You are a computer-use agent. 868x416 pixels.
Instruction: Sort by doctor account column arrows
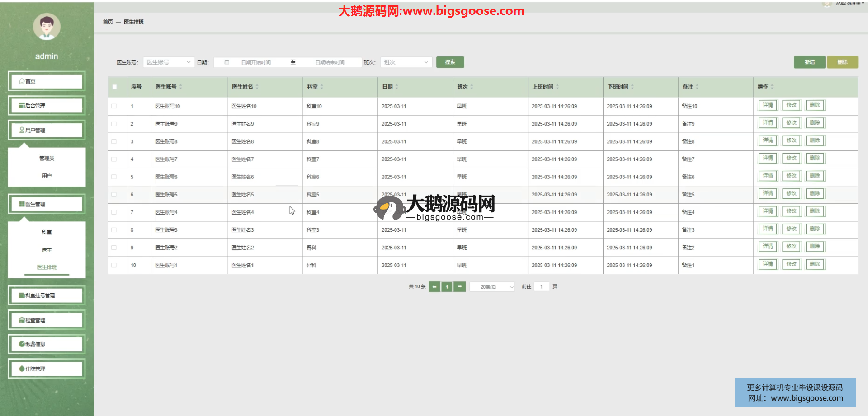click(180, 87)
